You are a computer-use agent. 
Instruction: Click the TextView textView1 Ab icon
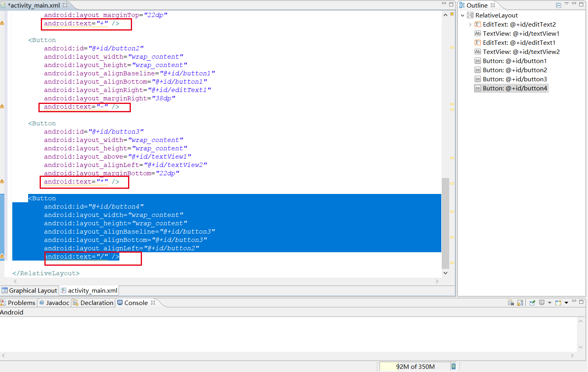tap(478, 33)
